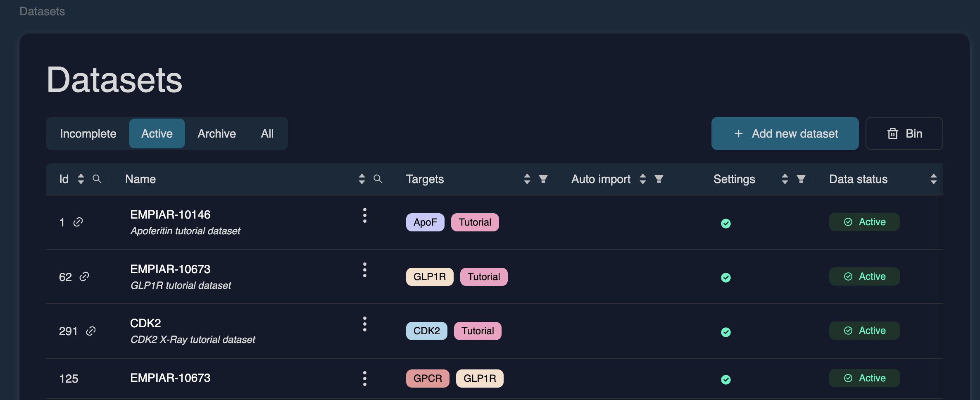Click the purple ApoF target tag
The height and width of the screenshot is (400, 980).
click(x=425, y=222)
